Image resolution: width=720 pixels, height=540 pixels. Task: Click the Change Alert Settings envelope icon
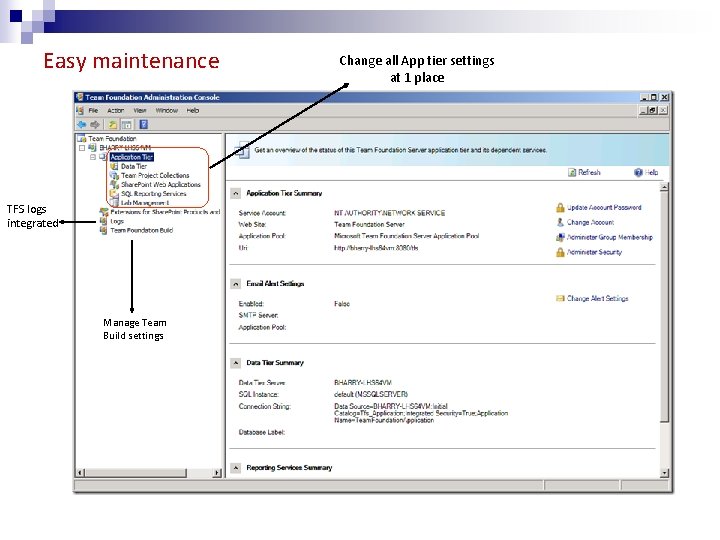point(560,298)
